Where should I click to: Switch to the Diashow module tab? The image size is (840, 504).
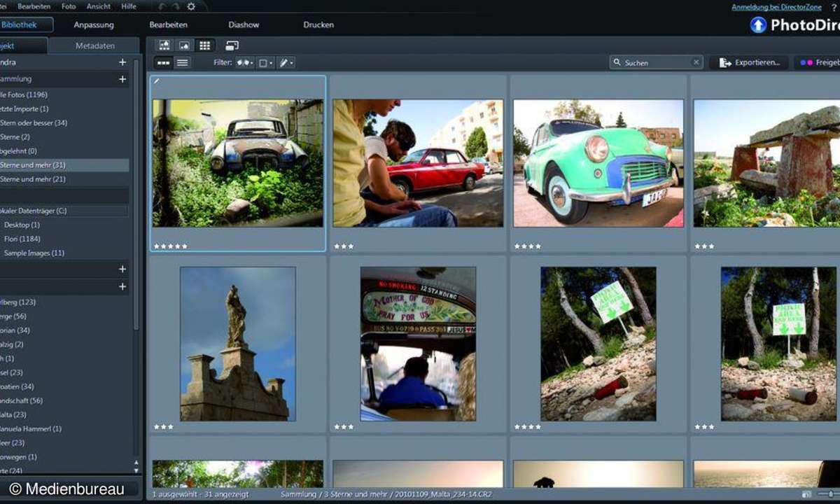244,24
